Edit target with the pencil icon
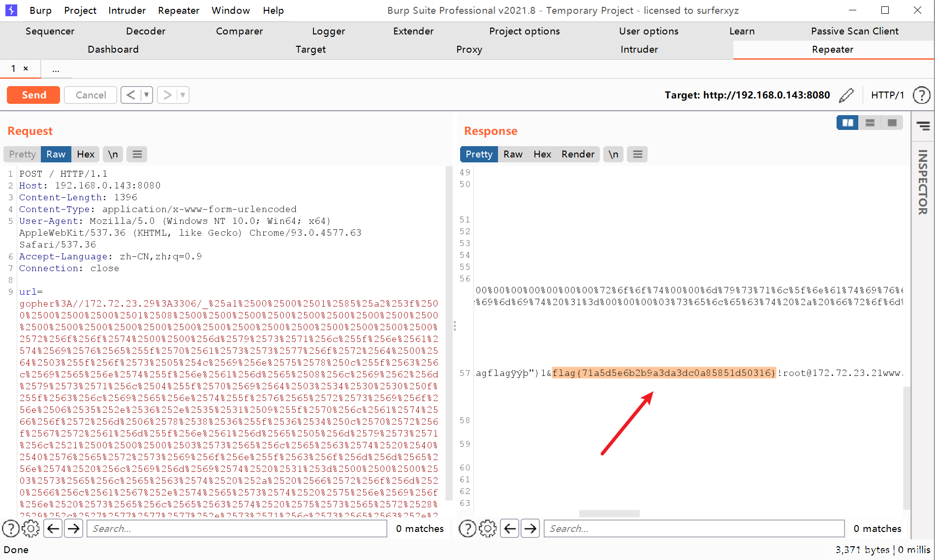935x560 pixels. (x=846, y=95)
